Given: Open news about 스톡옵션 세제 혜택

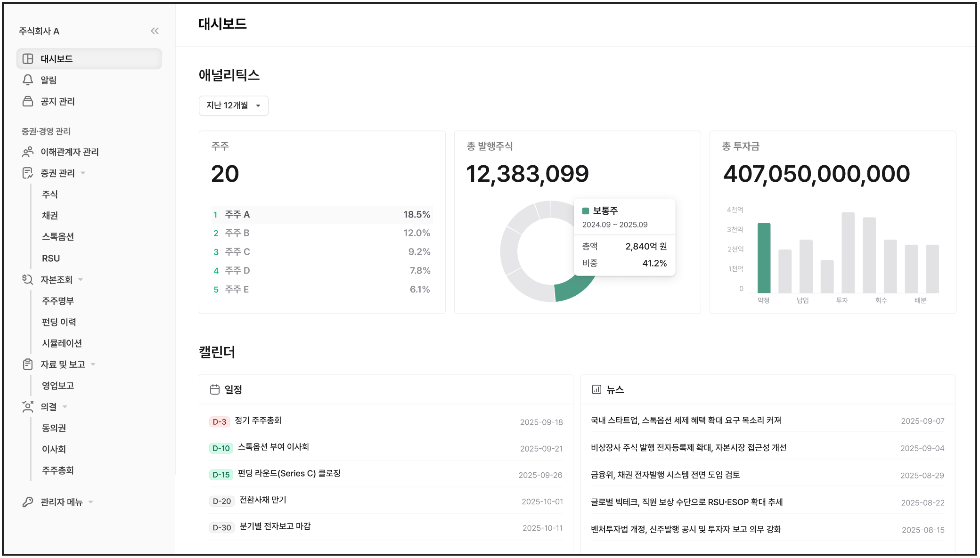Looking at the screenshot, I should click(x=686, y=420).
